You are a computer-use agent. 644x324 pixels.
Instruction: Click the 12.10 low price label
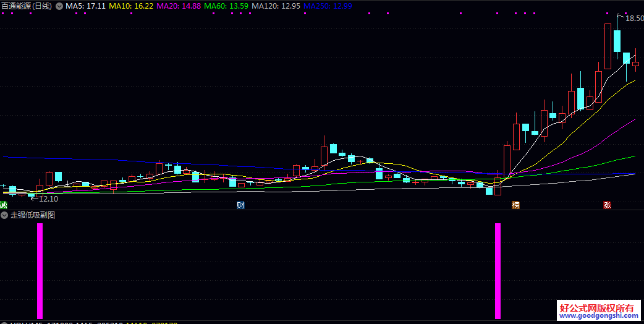pyautogui.click(x=48, y=199)
